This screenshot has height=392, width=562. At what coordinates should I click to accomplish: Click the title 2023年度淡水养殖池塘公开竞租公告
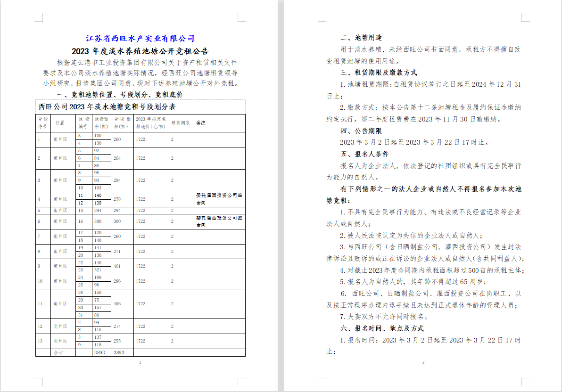[x=140, y=51]
